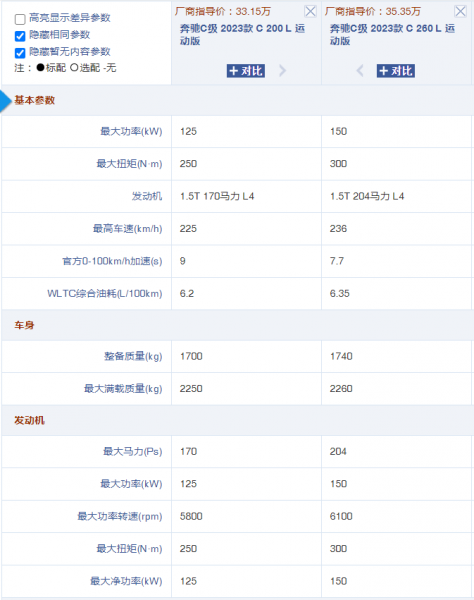Select the 6100 rpm value
474x600 pixels.
coord(341,516)
